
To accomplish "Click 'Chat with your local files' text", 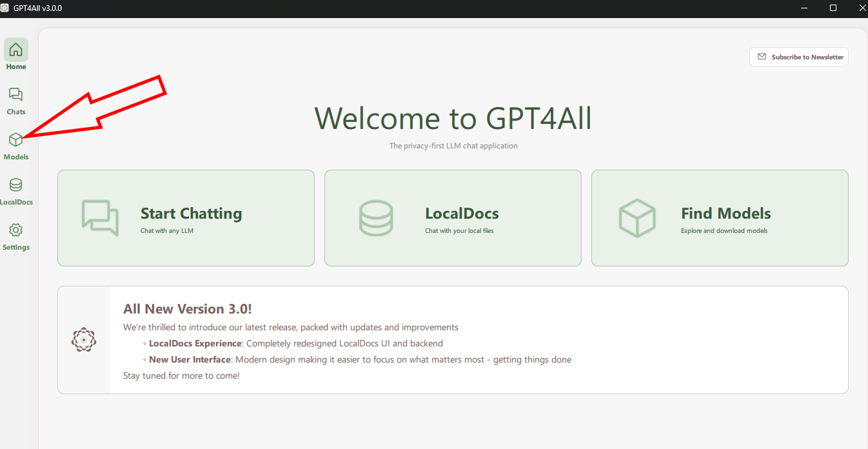I will point(459,231).
